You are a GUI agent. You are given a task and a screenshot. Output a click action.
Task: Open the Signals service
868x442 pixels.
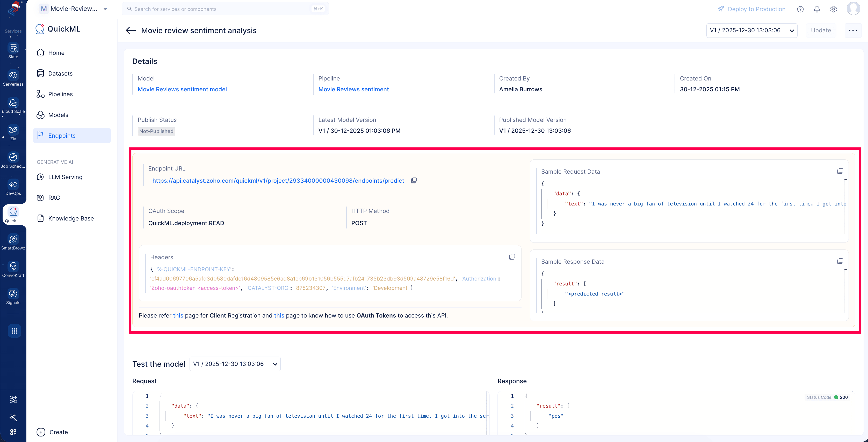13,297
